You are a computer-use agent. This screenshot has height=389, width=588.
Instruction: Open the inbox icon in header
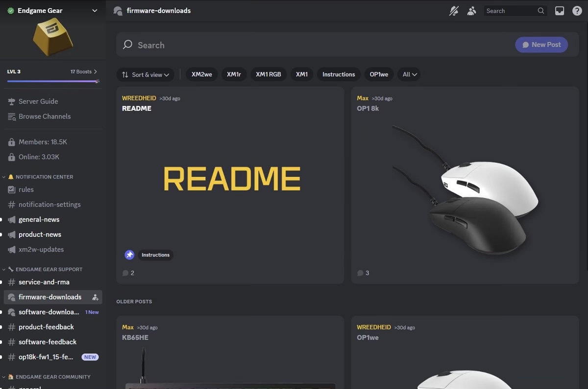point(560,11)
